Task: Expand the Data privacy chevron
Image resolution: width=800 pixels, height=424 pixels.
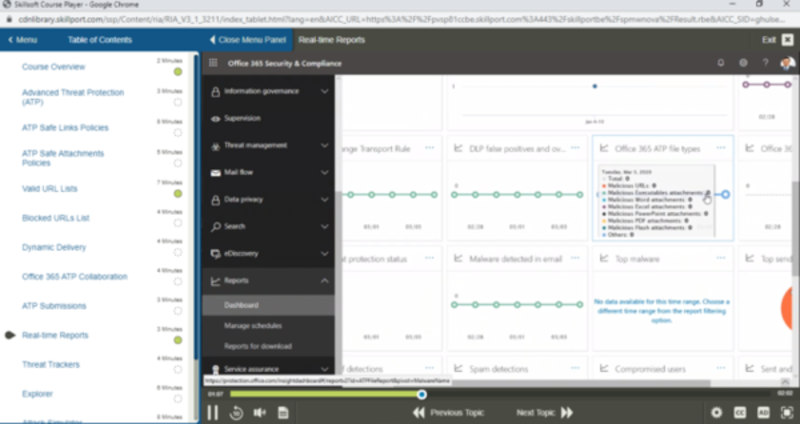Action: click(324, 199)
